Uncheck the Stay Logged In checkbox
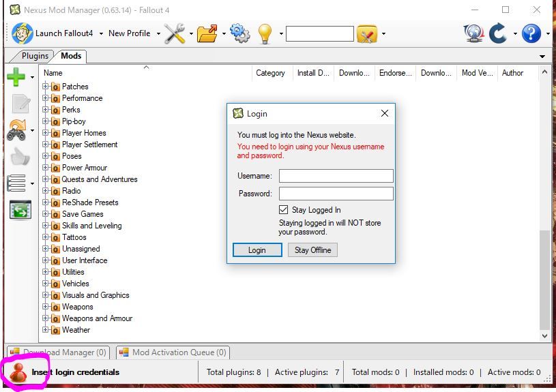This screenshot has width=556, height=392. click(284, 210)
